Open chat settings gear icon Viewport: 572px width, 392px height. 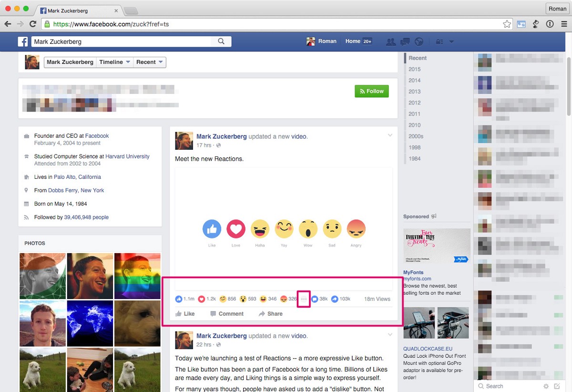tap(546, 386)
